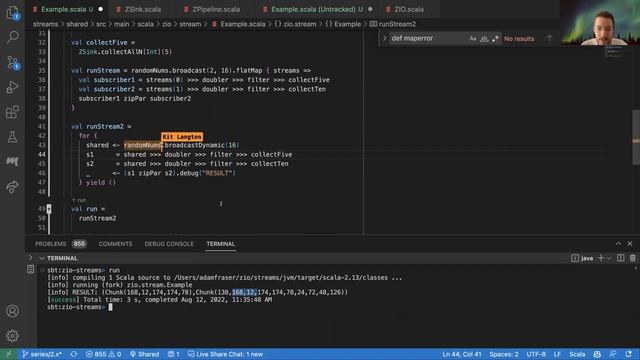Open the Accounts menu
Screen dimensions: 640x360
pos(12,311)
